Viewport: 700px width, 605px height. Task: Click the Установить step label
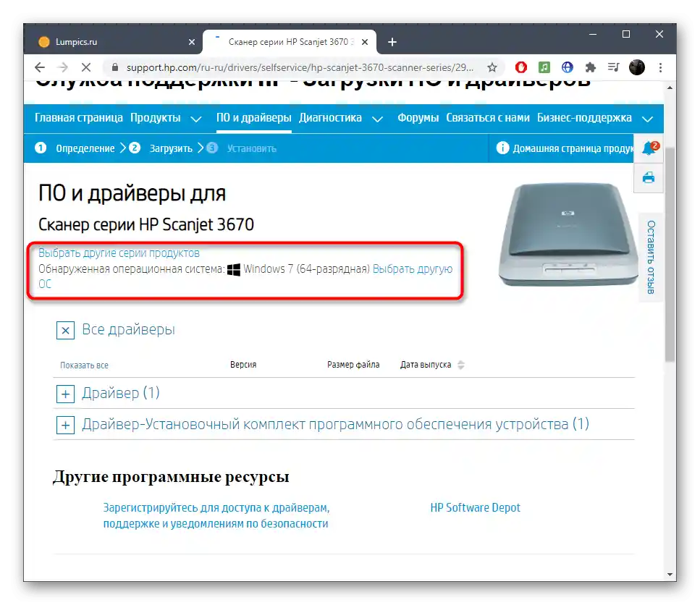[252, 148]
